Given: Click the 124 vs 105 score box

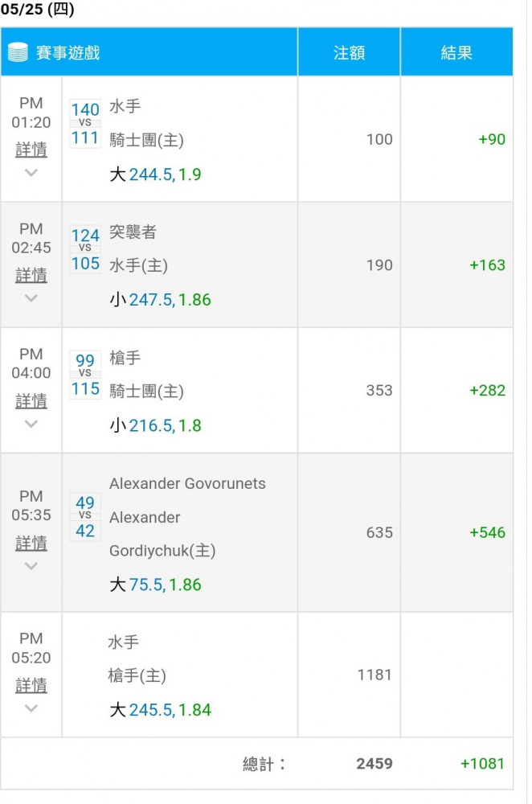Looking at the screenshot, I should 85,249.
